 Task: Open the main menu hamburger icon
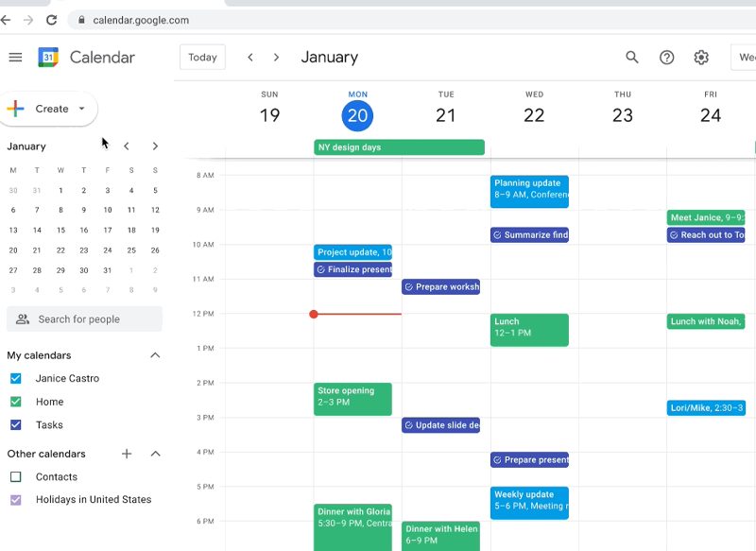click(x=15, y=58)
